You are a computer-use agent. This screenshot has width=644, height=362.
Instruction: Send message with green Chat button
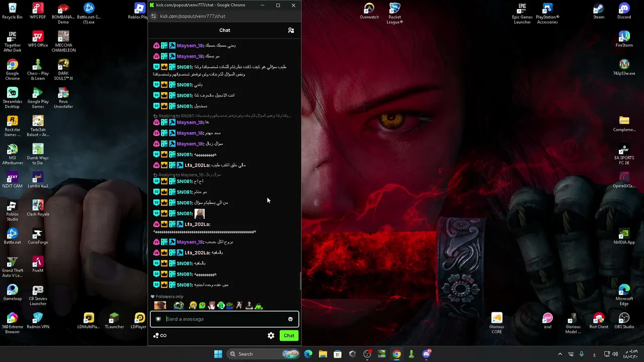coord(289,335)
